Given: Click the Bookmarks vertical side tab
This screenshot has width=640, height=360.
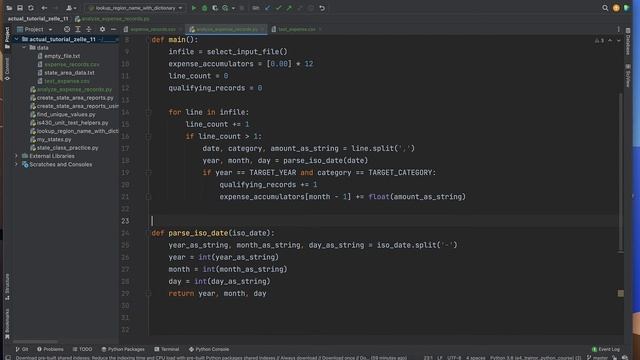Looking at the screenshot, I should (x=7, y=323).
